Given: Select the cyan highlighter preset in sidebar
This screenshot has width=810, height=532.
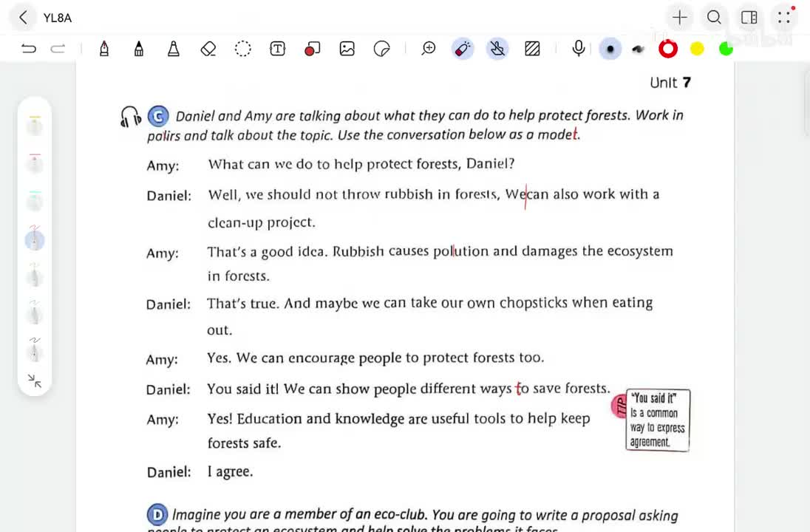Looking at the screenshot, I should click(x=35, y=200).
